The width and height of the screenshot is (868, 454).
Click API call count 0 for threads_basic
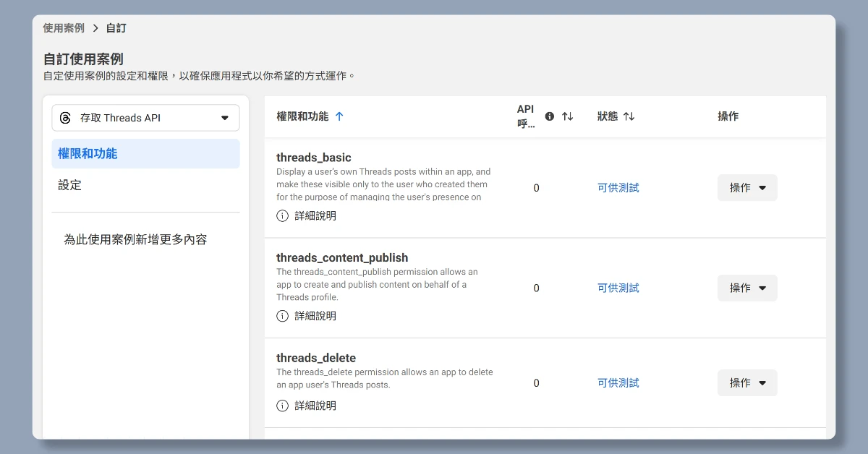click(x=536, y=188)
